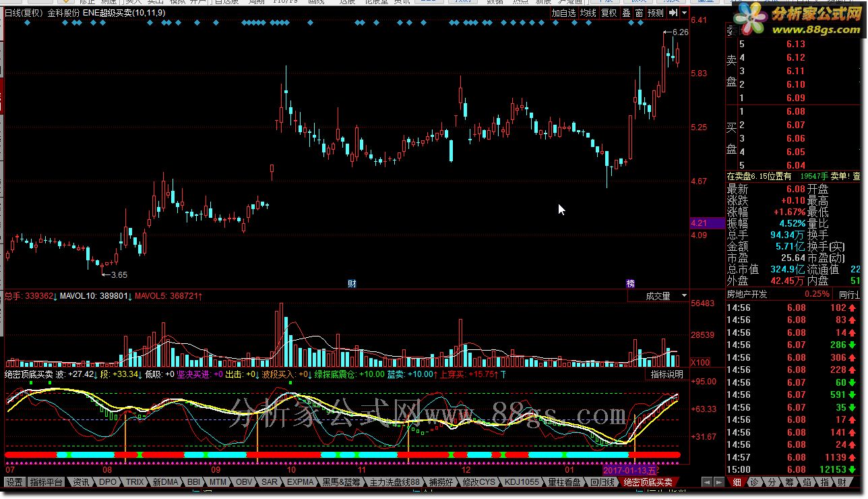Click the 设置 settings tab at bottom

(x=15, y=482)
